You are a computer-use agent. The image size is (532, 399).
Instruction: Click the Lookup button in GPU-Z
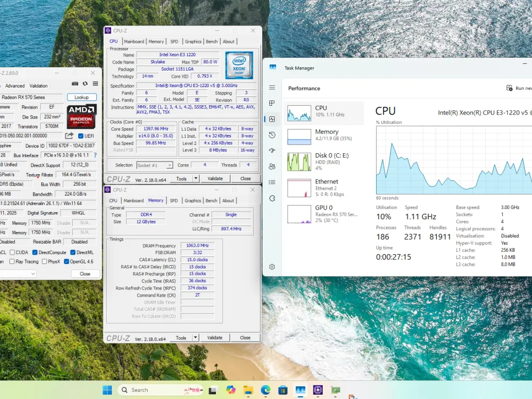click(82, 97)
